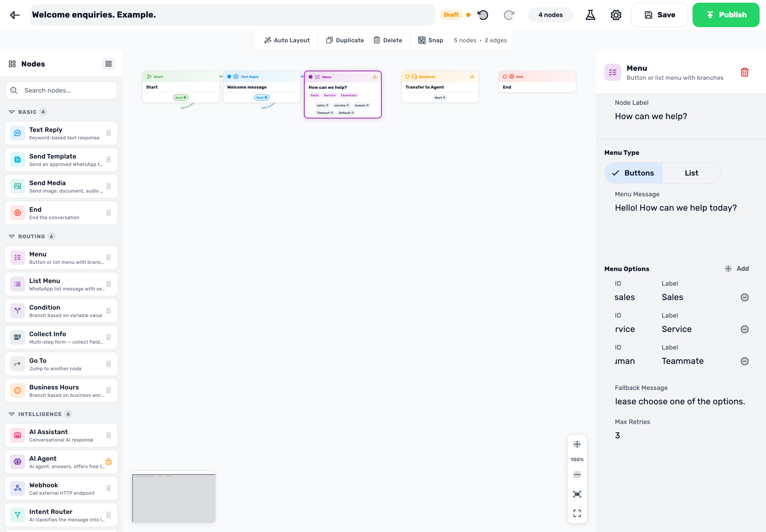This screenshot has height=532, width=766.
Task: Click the 4 nodes badge
Action: (550, 15)
